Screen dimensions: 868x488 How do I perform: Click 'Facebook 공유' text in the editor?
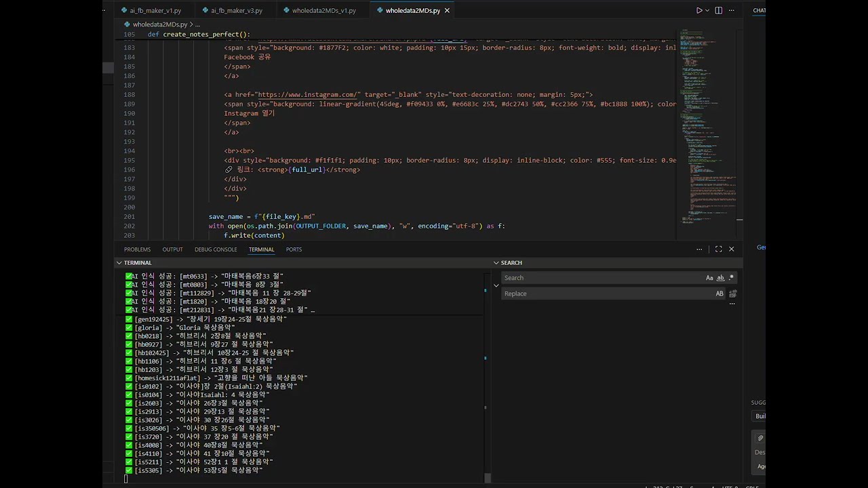click(248, 58)
